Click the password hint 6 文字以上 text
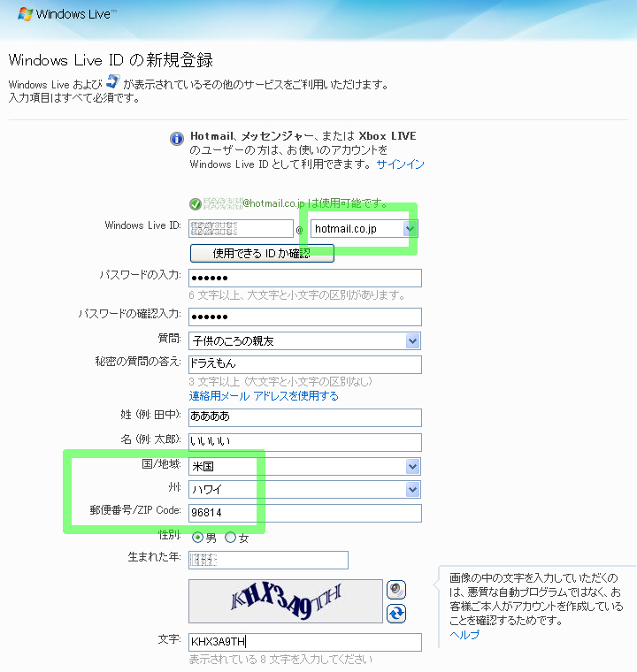Viewport: 637px width, 672px height. click(297, 294)
